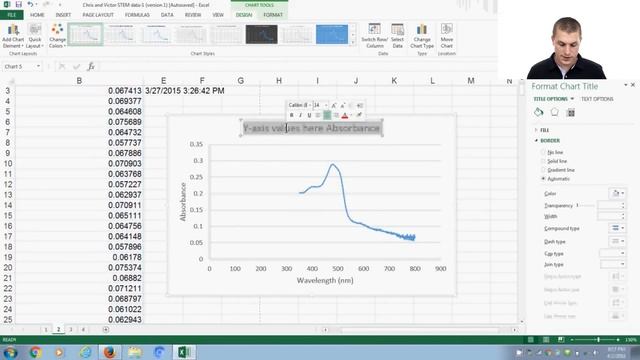Open the Effects pentagon tab

pos(554,112)
